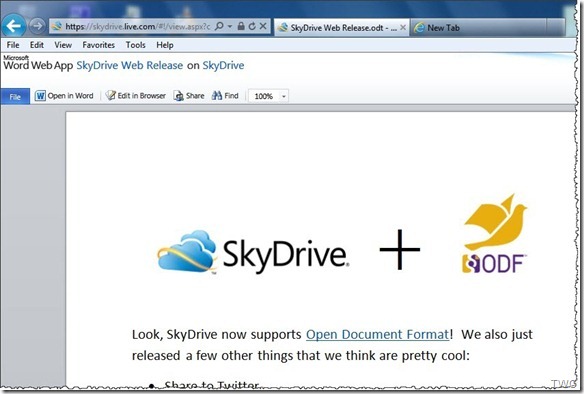
Task: Open the address bar dropdown arrow
Action: click(x=230, y=26)
